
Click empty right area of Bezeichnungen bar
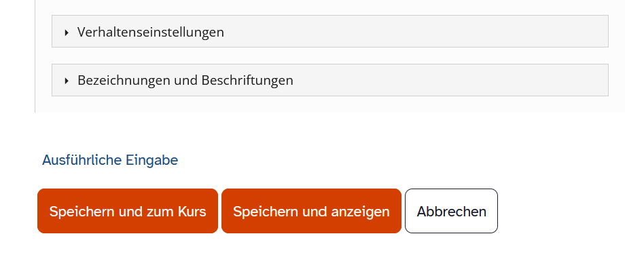[x=476, y=81]
